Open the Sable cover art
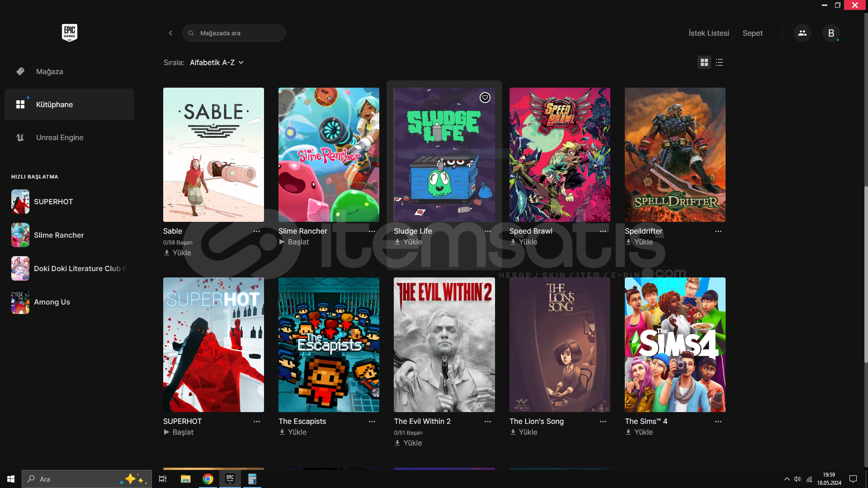The width and height of the screenshot is (868, 488). coord(213,155)
